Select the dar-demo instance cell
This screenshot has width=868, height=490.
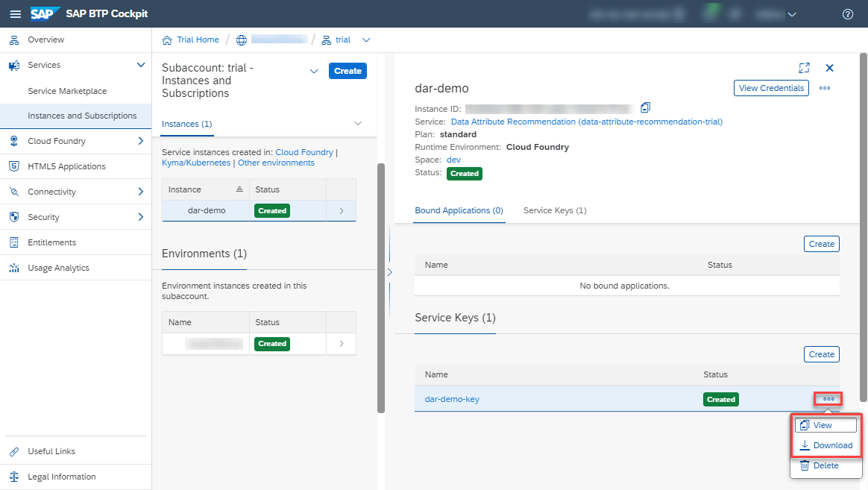coord(206,211)
